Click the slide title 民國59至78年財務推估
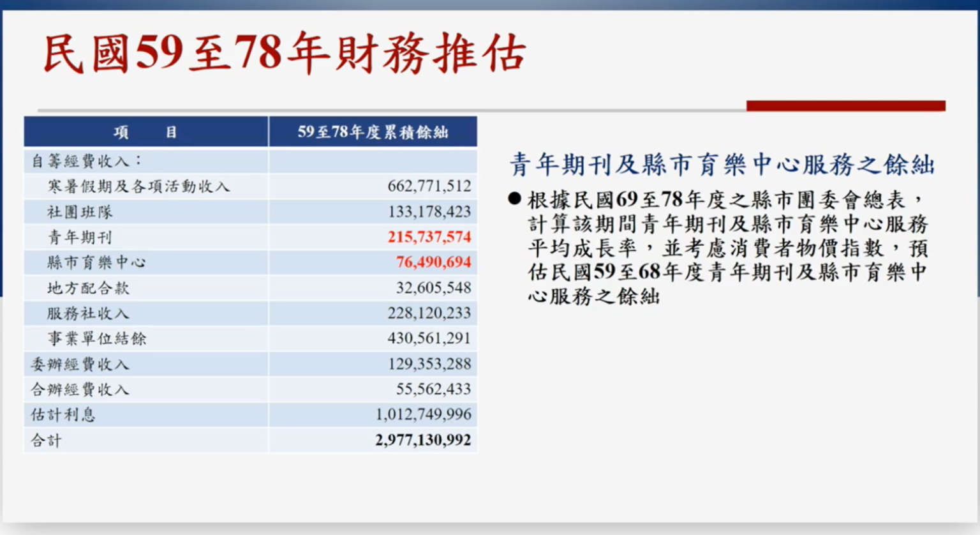Screen dimensions: 980x535 pyautogui.click(x=284, y=54)
